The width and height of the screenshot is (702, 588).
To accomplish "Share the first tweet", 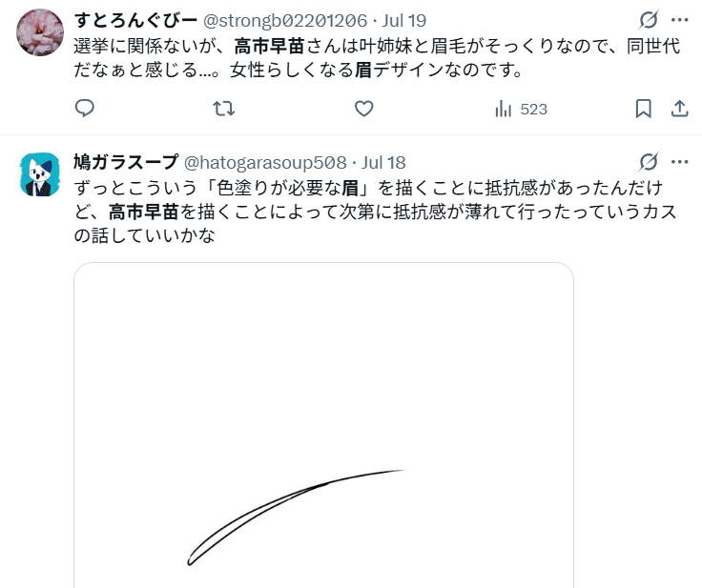I will (680, 109).
